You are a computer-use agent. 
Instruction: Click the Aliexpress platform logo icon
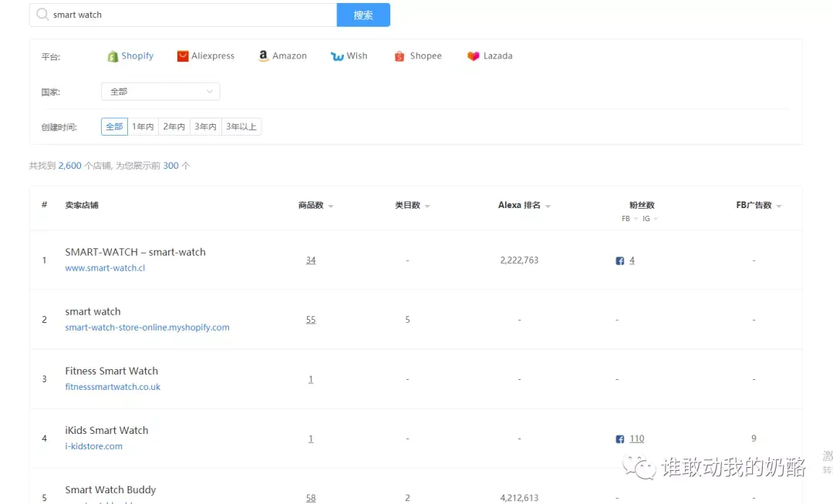tap(183, 56)
